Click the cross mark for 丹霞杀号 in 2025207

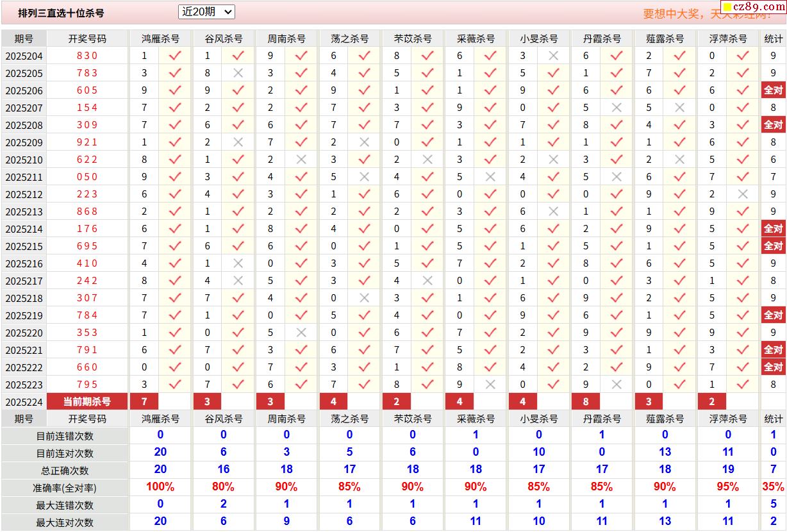coord(617,108)
